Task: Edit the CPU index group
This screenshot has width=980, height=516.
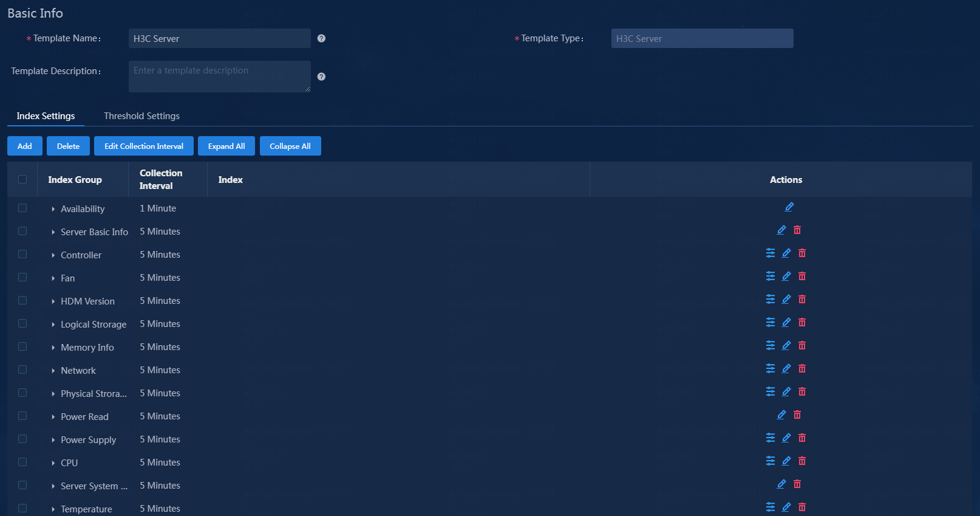Action: (x=786, y=461)
